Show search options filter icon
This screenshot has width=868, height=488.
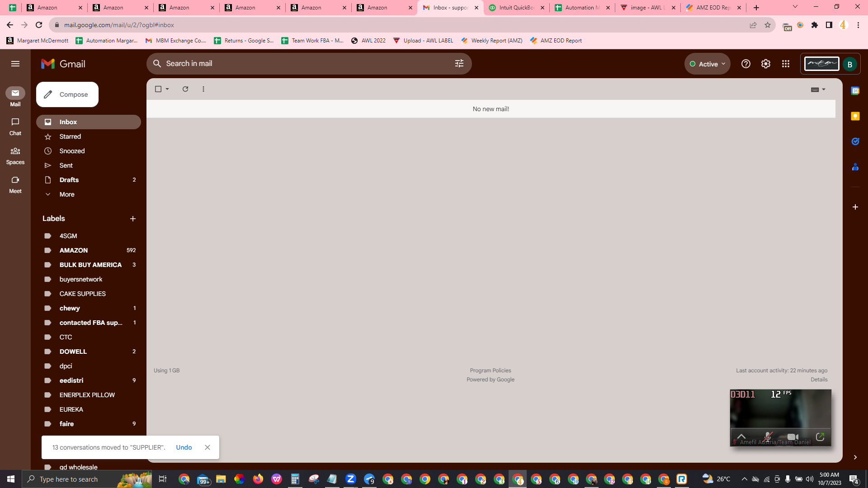[459, 64]
